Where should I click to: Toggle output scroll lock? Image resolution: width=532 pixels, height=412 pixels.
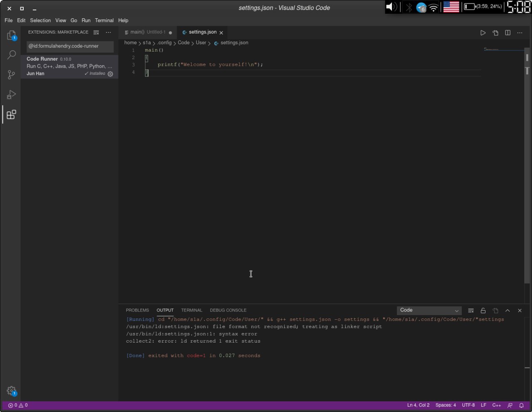coord(483,311)
